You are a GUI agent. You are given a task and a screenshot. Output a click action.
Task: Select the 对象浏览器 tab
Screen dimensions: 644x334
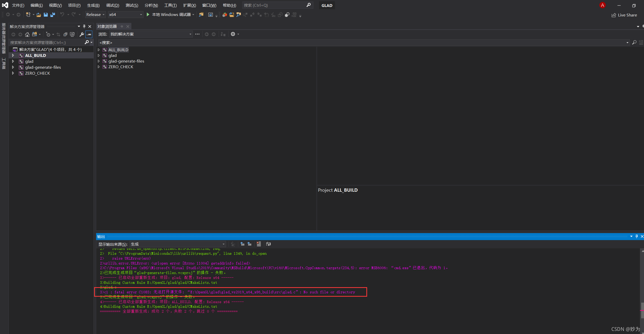(x=107, y=27)
